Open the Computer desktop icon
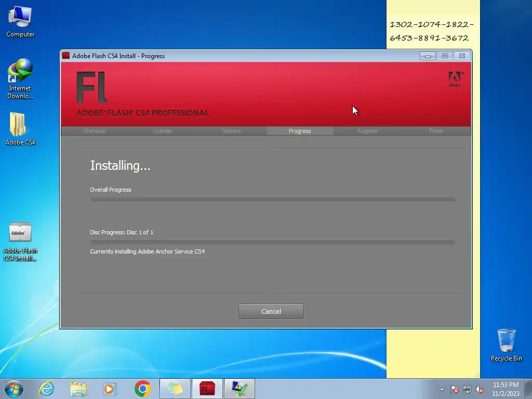 (x=20, y=21)
